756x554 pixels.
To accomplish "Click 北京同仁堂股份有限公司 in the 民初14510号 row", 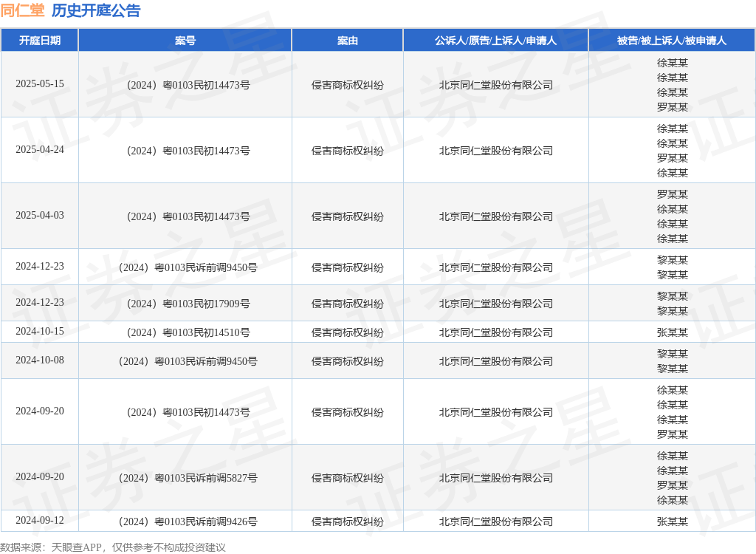I will (495, 332).
